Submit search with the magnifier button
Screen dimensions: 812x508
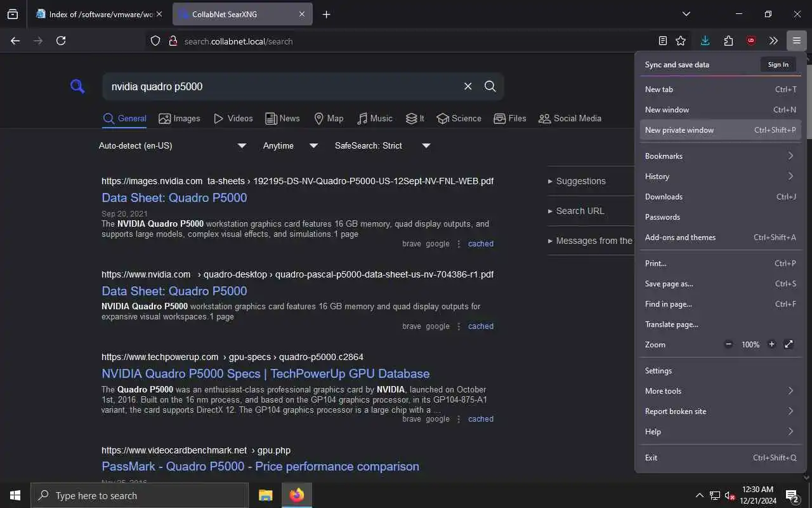click(490, 86)
